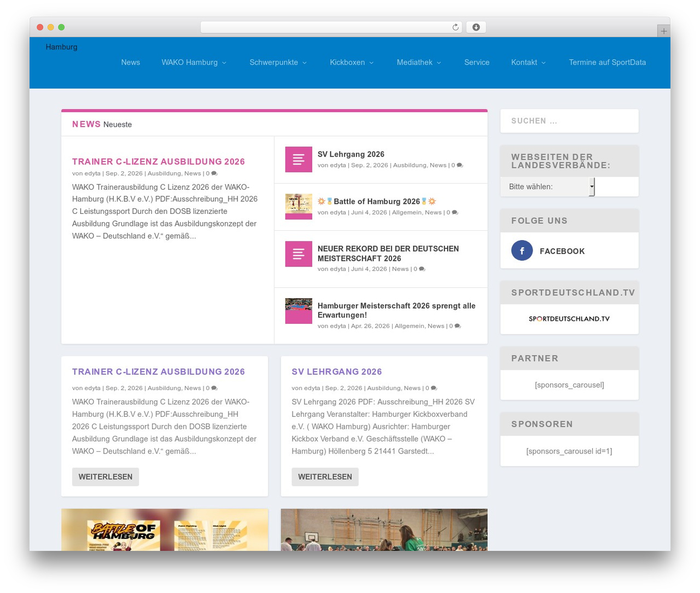700x593 pixels.
Task: Open Hamburger Meisterschaft 2026 sprengt alle Erwartungen
Action: [396, 310]
